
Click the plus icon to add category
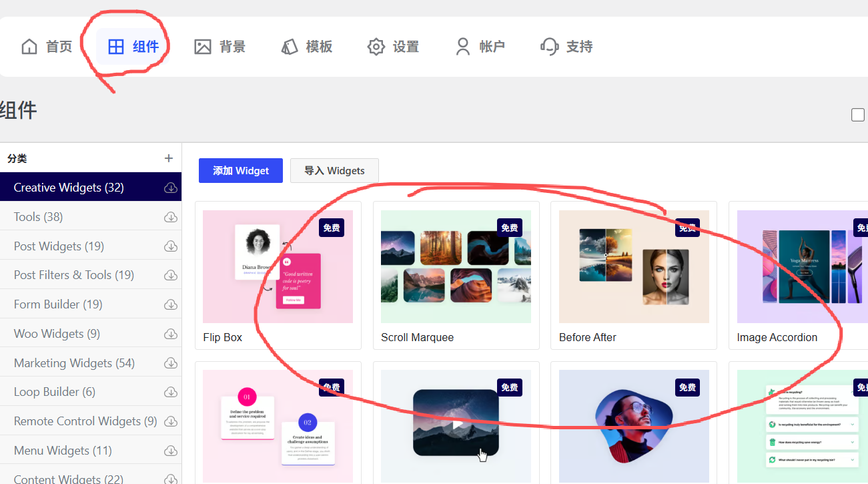pos(169,158)
